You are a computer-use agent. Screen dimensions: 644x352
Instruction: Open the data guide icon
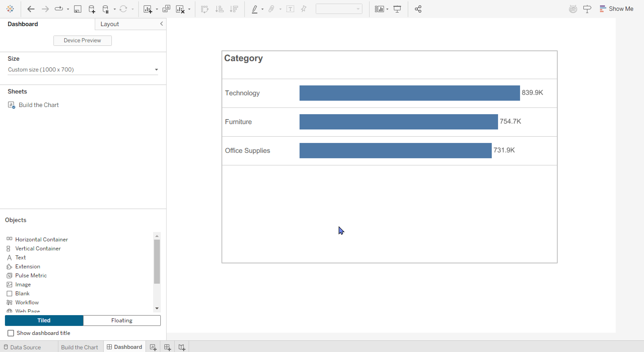pos(573,9)
